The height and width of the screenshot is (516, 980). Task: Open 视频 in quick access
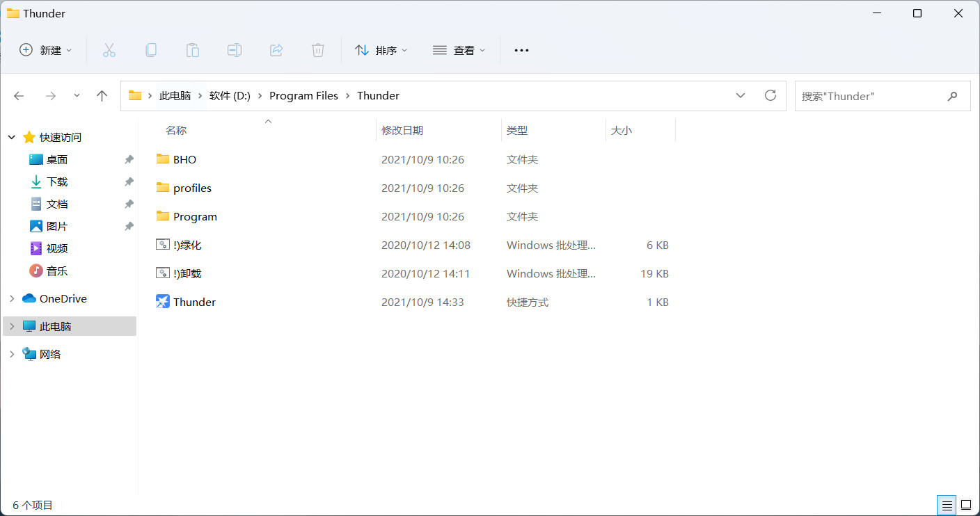tap(57, 248)
